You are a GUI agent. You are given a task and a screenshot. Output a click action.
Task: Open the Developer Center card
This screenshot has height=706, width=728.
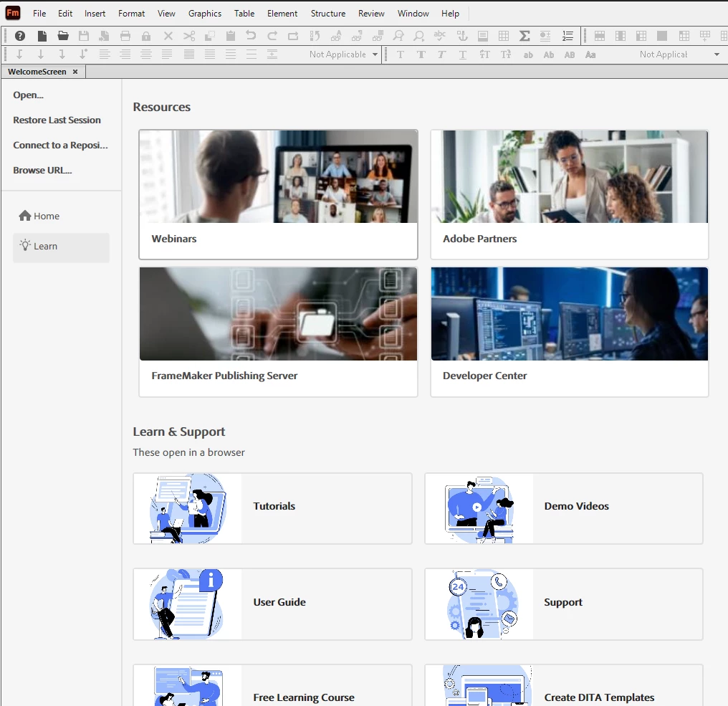pyautogui.click(x=569, y=332)
